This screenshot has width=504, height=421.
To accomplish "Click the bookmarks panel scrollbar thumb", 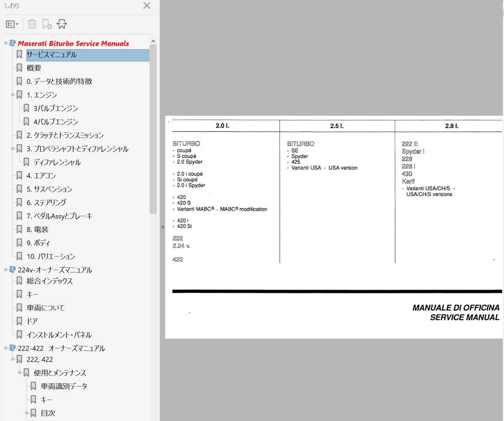I will pos(153,129).
